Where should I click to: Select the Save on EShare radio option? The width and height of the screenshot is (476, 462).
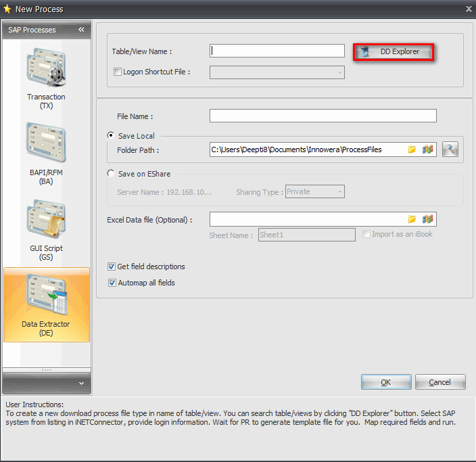(x=111, y=173)
